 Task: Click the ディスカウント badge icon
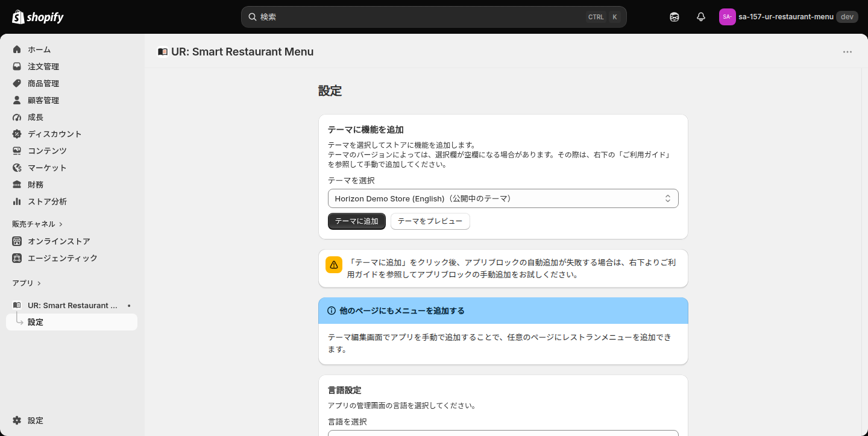17,134
